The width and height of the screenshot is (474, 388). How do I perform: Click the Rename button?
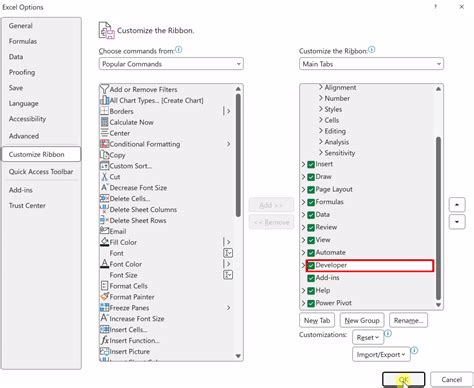tap(408, 320)
